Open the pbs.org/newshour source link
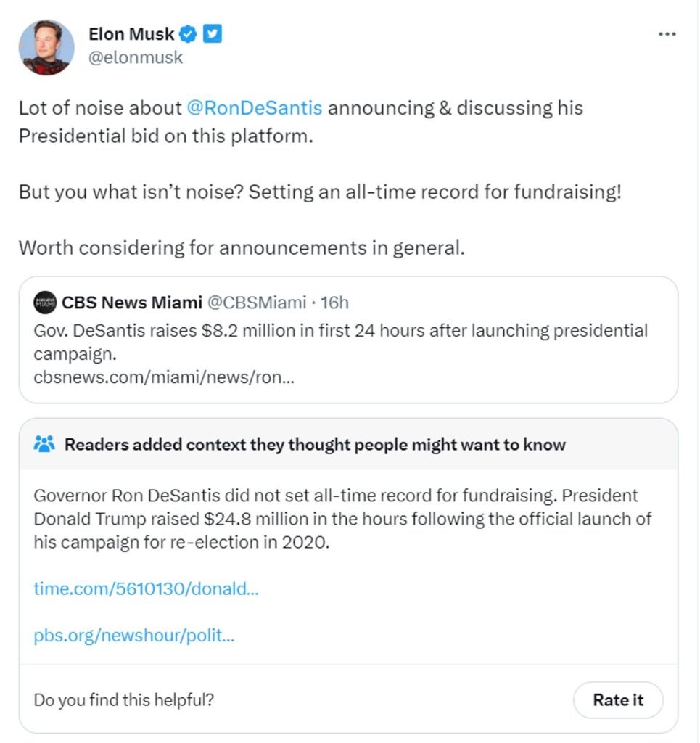 (134, 636)
